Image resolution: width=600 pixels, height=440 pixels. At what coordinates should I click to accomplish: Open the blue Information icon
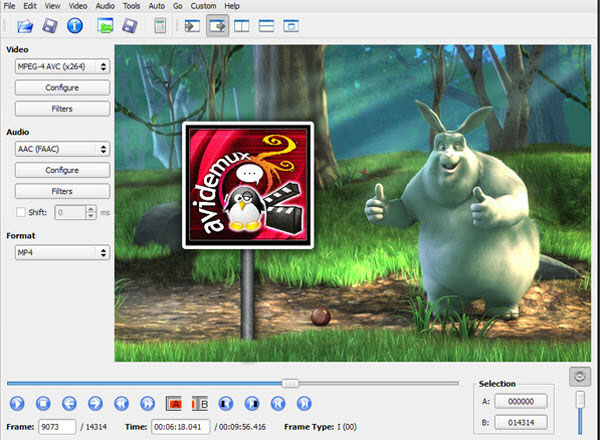(x=74, y=25)
